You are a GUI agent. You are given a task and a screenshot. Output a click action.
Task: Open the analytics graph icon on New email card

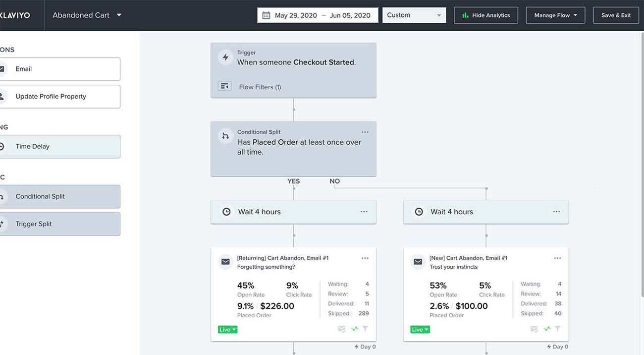click(546, 329)
